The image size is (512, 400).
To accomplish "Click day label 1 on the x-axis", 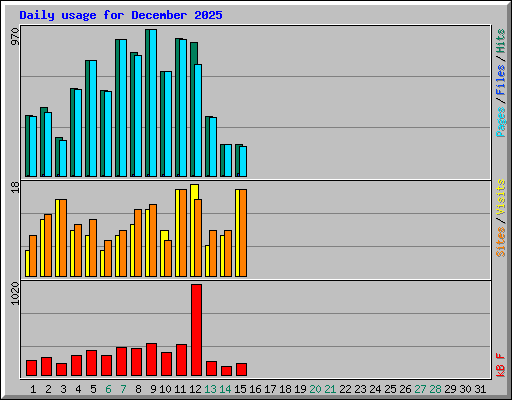I will 33,389.
